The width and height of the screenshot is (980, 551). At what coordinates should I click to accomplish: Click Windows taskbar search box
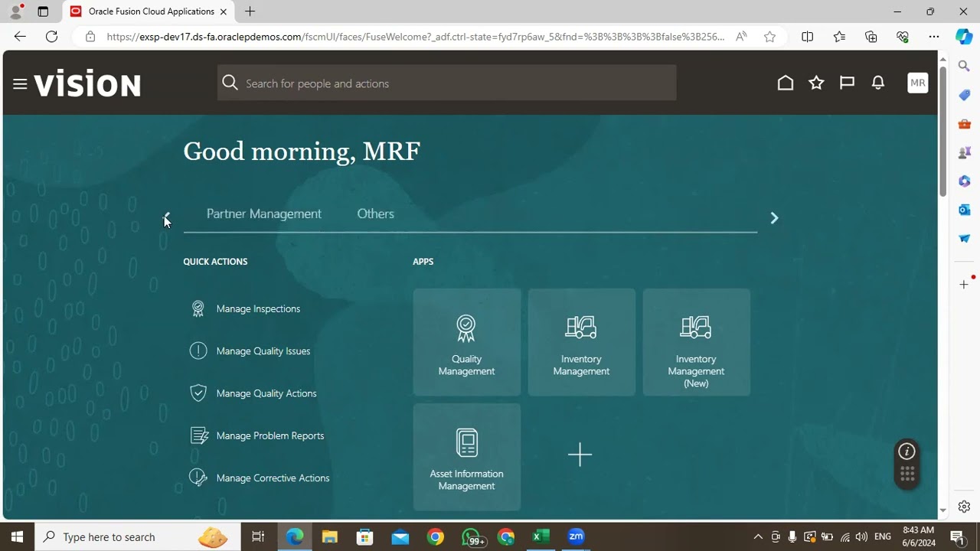coord(138,537)
